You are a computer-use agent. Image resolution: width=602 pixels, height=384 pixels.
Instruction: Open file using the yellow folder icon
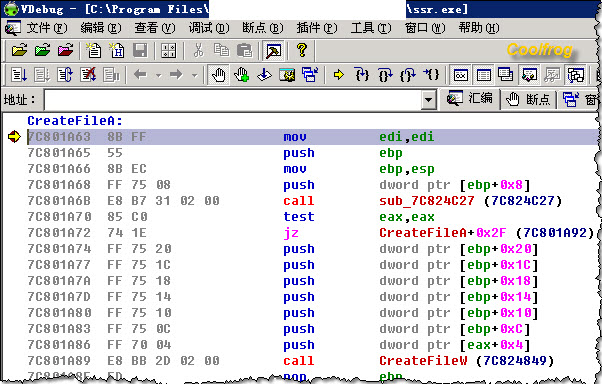pyautogui.click(x=19, y=50)
